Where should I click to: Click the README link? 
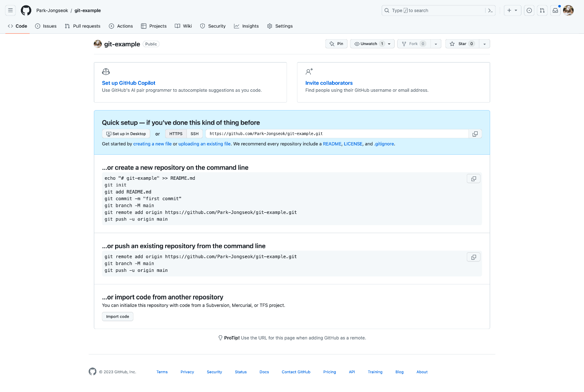(332, 144)
